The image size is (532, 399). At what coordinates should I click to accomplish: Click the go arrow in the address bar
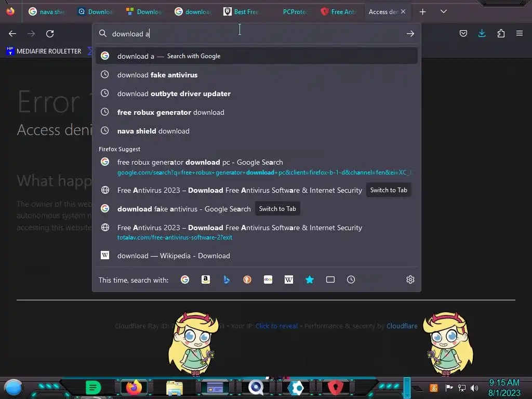pos(410,34)
